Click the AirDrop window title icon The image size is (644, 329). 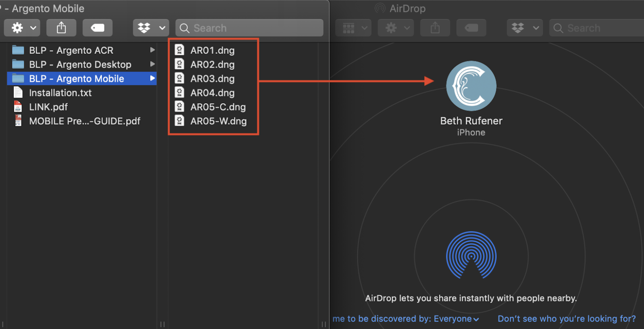pyautogui.click(x=380, y=8)
